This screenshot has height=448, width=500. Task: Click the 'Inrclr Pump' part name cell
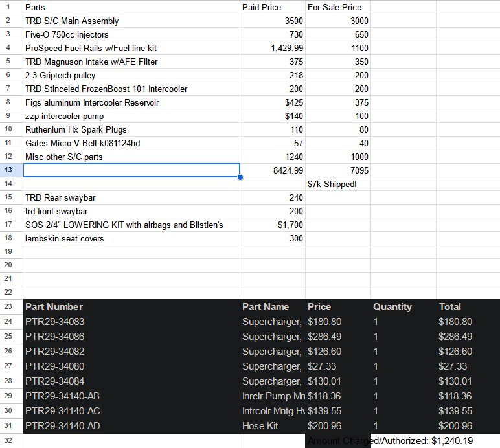[272, 396]
